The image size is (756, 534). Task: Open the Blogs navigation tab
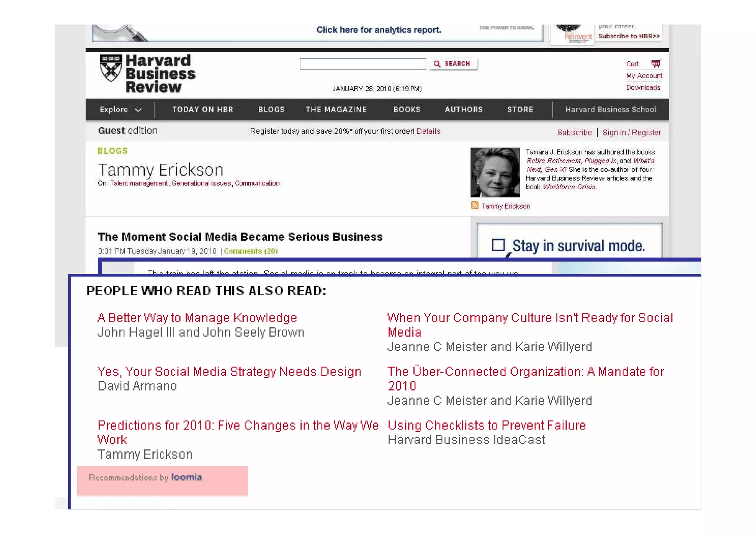pos(271,110)
